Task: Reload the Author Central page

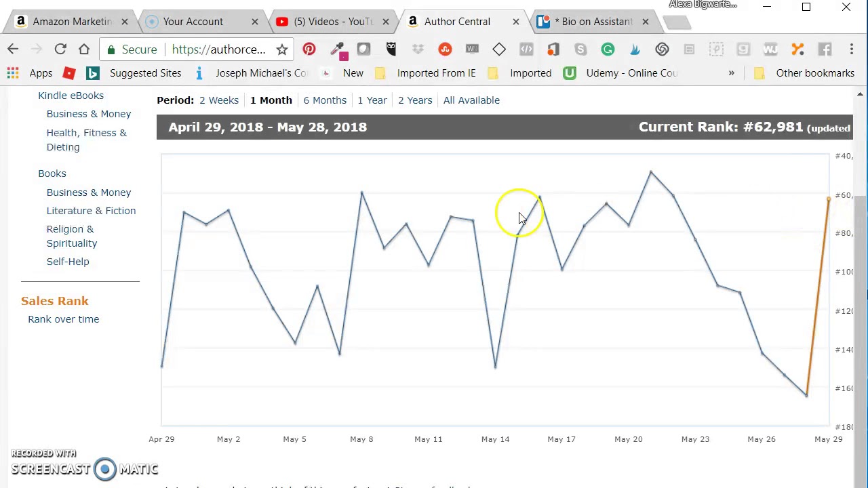Action: coord(60,49)
